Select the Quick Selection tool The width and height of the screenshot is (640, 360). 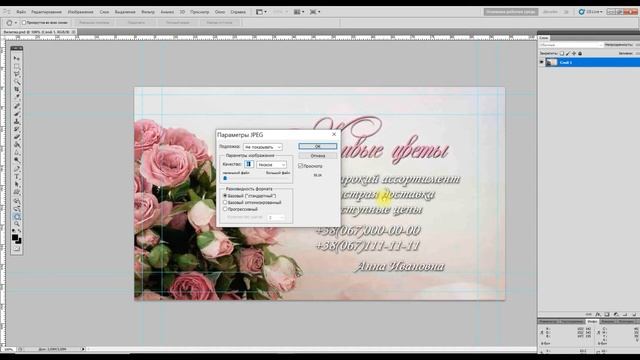tap(17, 81)
